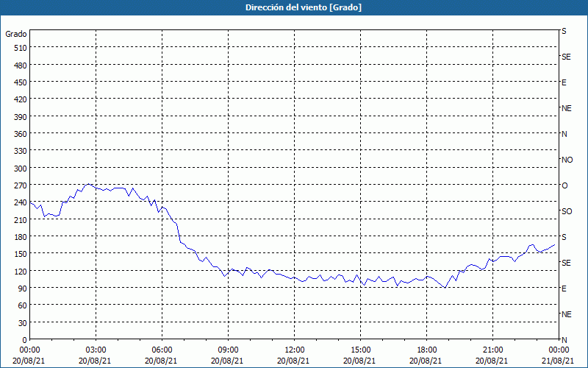Image resolution: width=588 pixels, height=368 pixels.
Task: Click the 0 y-axis origin value
Action: click(25, 340)
